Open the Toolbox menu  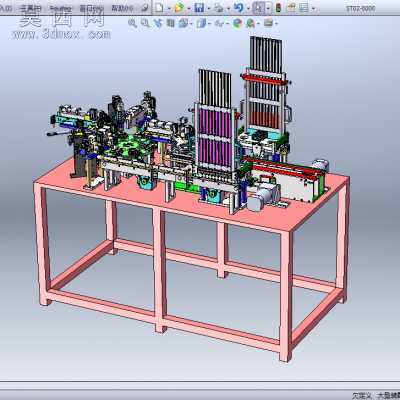(x=60, y=8)
